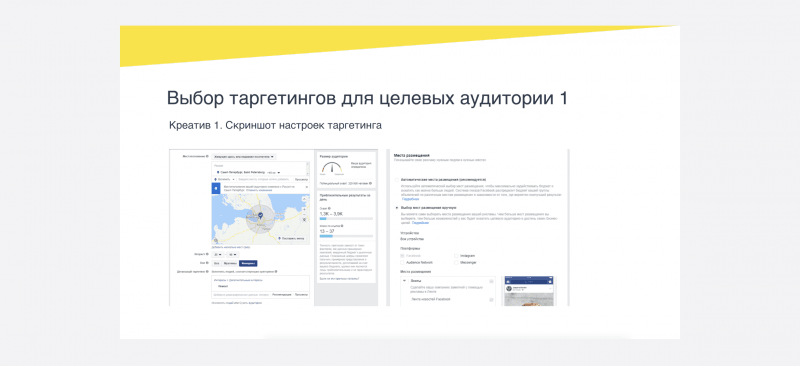800x366 pixels.
Task: Select the Women gender option
Action: 248,263
